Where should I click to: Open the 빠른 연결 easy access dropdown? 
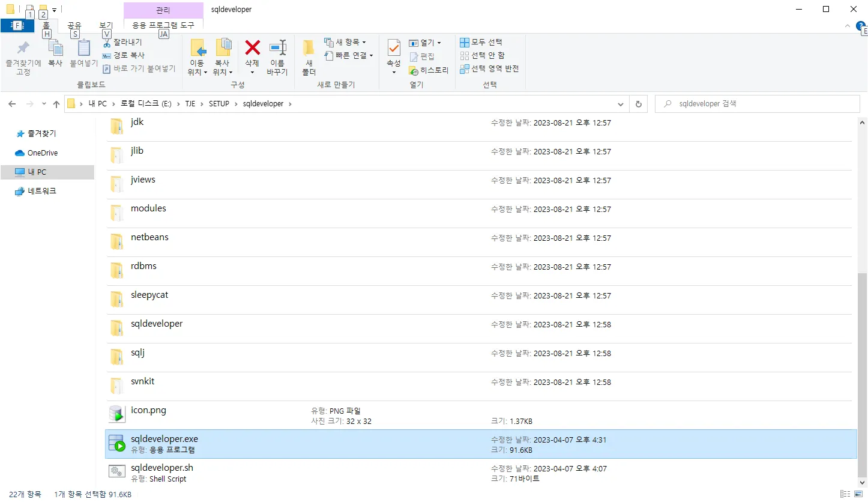click(x=349, y=55)
